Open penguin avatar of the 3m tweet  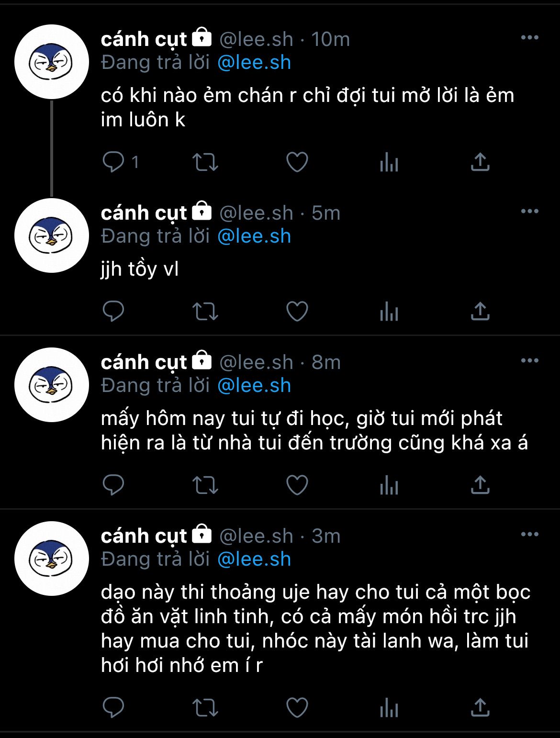52,559
